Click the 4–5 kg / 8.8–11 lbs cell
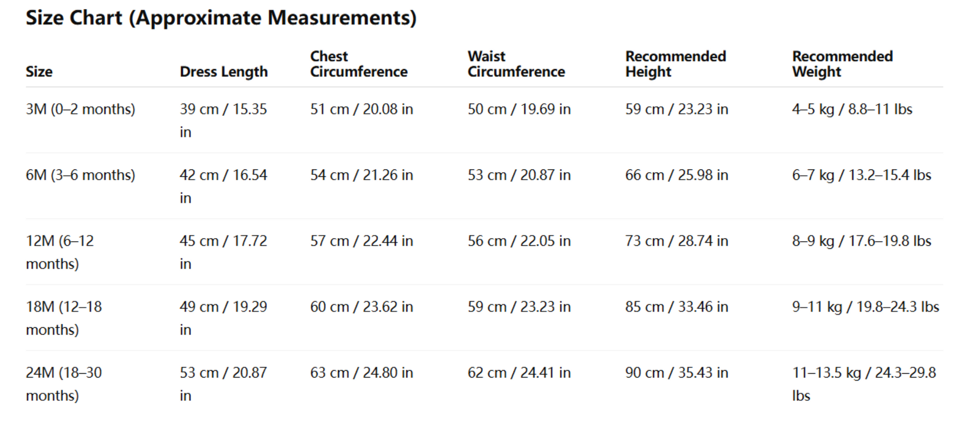The height and width of the screenshot is (429, 980). [852, 109]
